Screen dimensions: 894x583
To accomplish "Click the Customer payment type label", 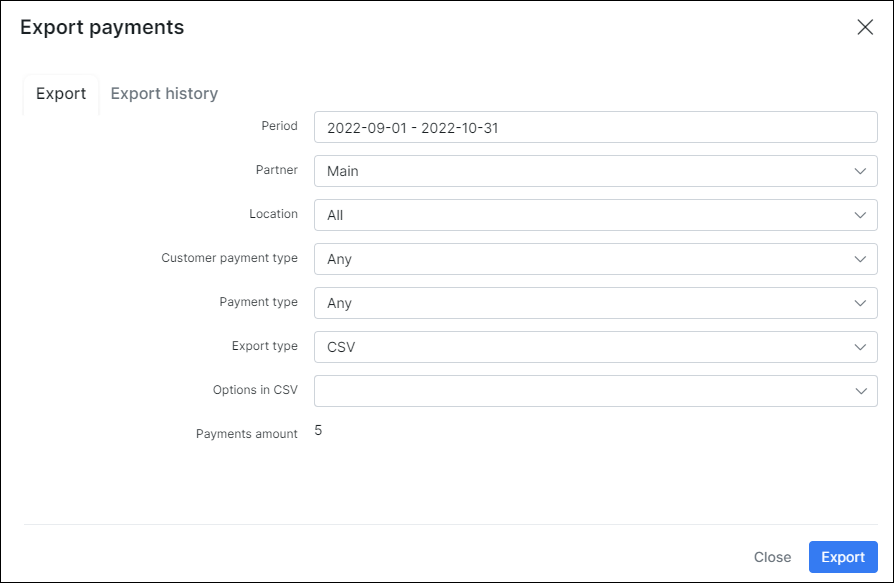I will coord(229,258).
